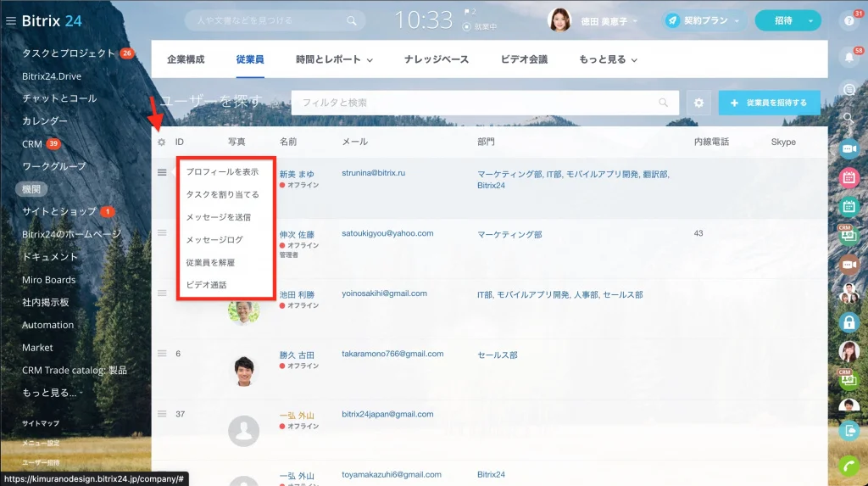Switch to ビデオ会議 tab
The image size is (868, 486).
[524, 59]
